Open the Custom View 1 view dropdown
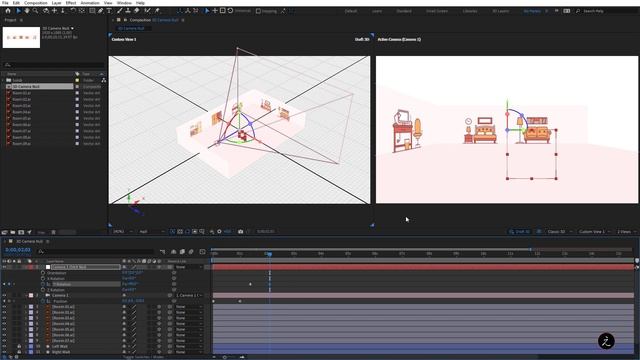The height and width of the screenshot is (360, 640). [594, 231]
